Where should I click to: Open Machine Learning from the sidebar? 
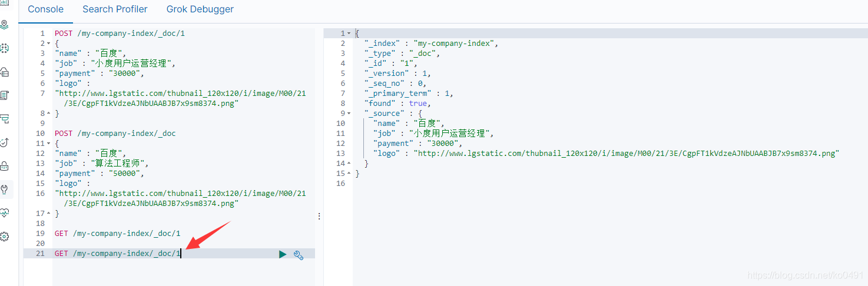(x=5, y=48)
